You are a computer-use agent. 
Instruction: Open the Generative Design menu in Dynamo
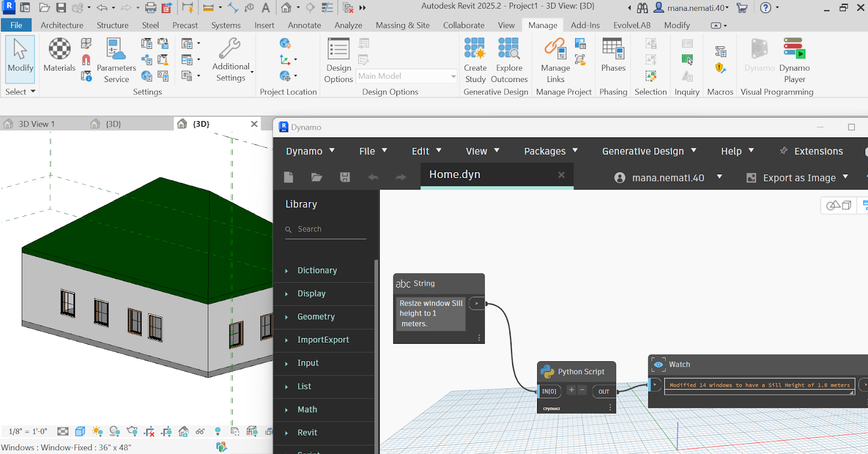tap(649, 151)
